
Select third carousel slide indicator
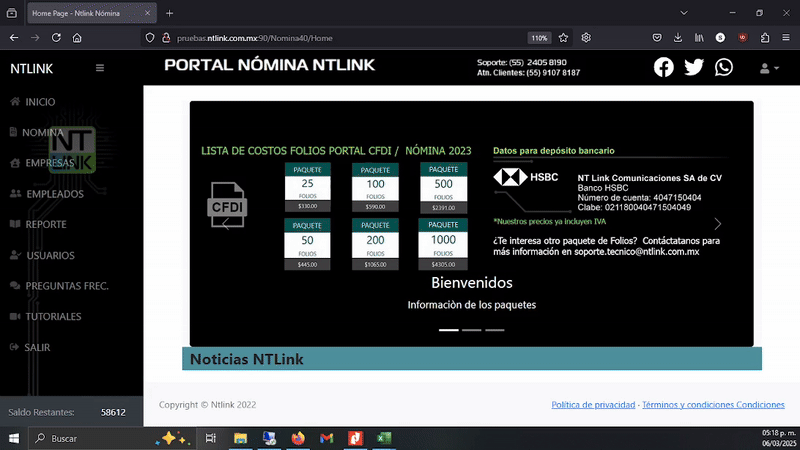coord(494,330)
